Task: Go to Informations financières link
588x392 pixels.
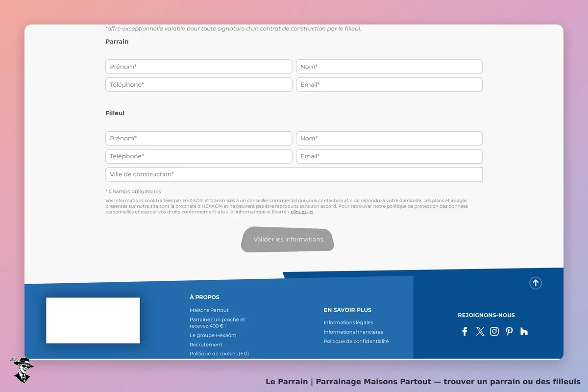Action: pos(353,332)
